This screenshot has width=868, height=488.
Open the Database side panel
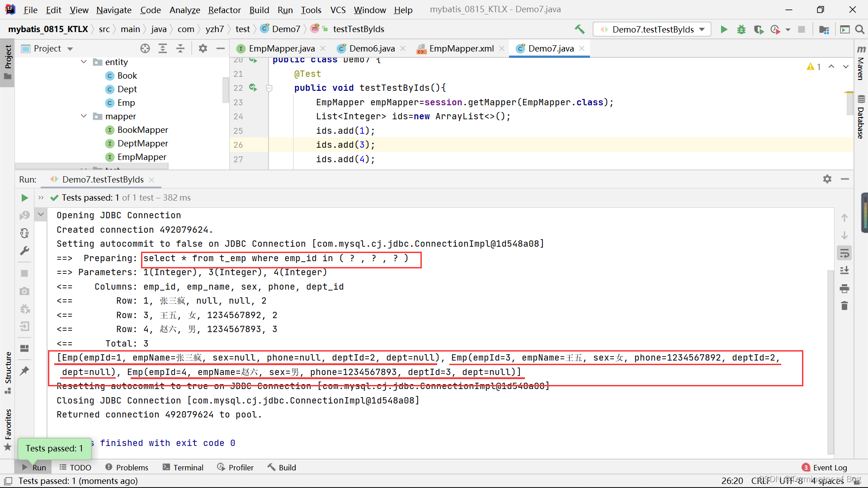(x=861, y=117)
